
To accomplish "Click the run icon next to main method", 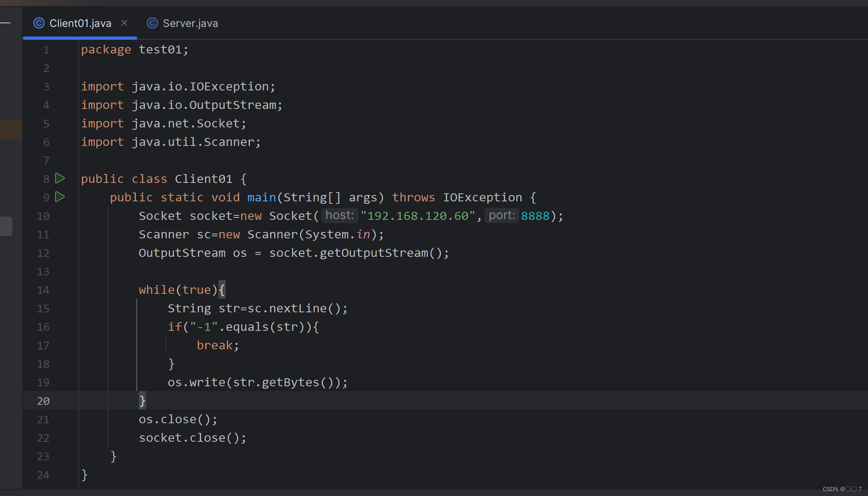I will pos(60,197).
